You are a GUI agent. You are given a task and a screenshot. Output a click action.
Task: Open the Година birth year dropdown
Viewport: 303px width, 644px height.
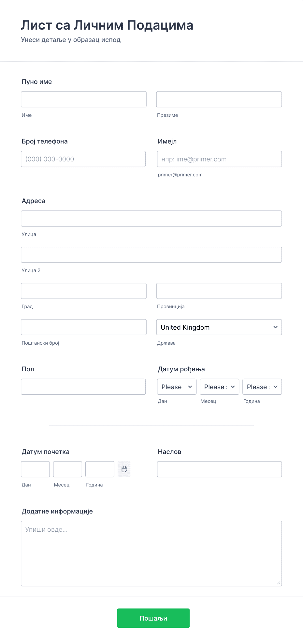coord(262,387)
